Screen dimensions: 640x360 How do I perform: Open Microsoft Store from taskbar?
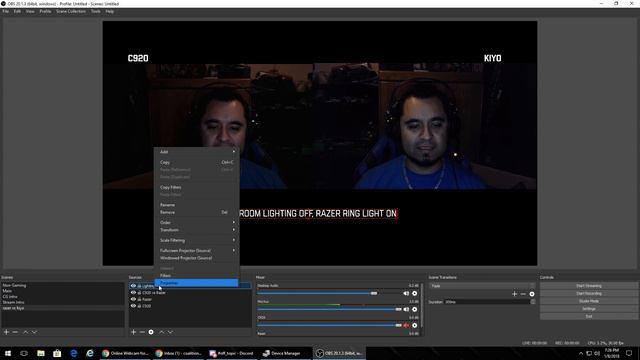coord(57,353)
